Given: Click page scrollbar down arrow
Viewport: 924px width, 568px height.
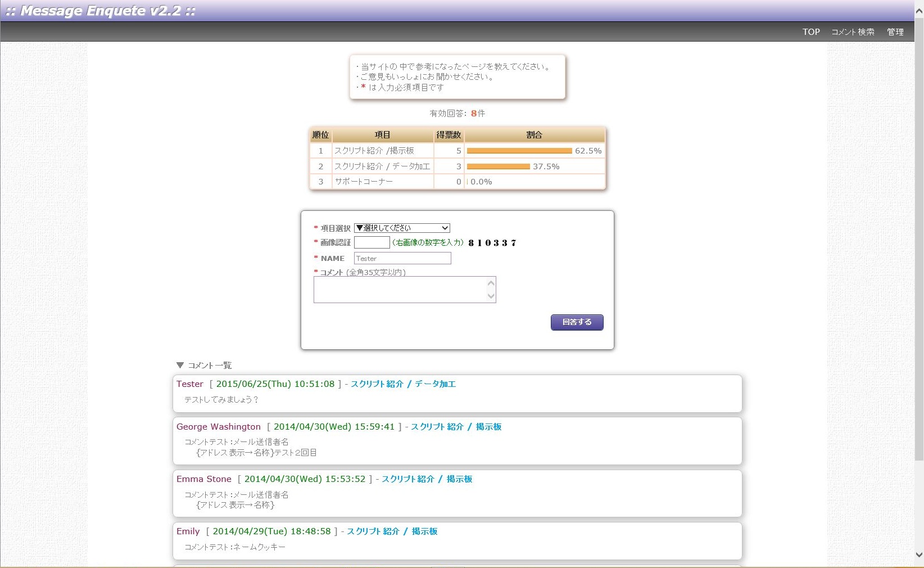Looking at the screenshot, I should pyautogui.click(x=919, y=555).
